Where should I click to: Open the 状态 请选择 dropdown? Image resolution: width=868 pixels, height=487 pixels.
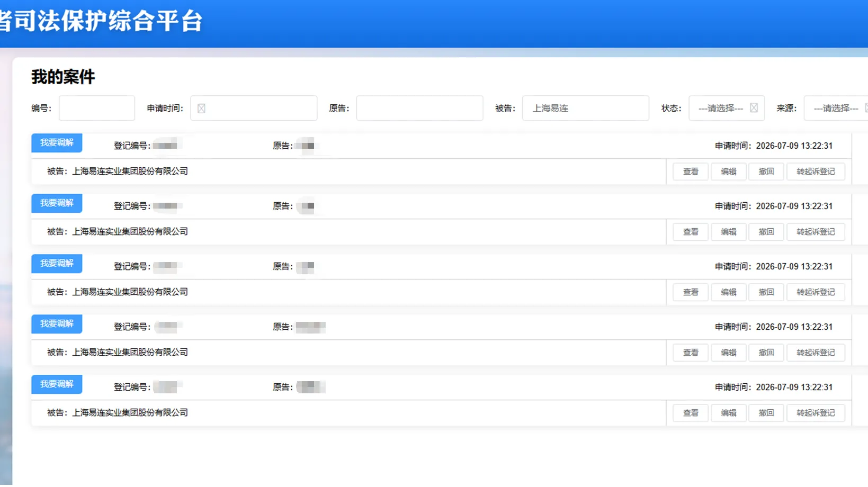(727, 108)
